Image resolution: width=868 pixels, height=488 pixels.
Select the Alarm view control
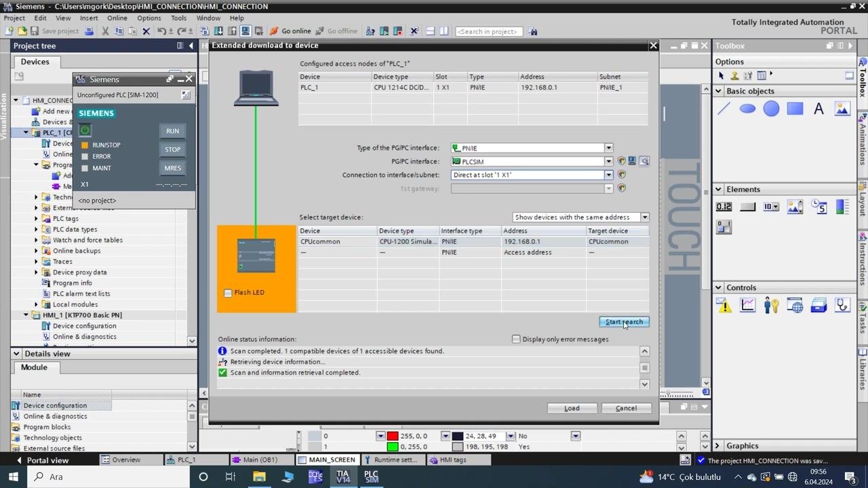pyautogui.click(x=724, y=306)
